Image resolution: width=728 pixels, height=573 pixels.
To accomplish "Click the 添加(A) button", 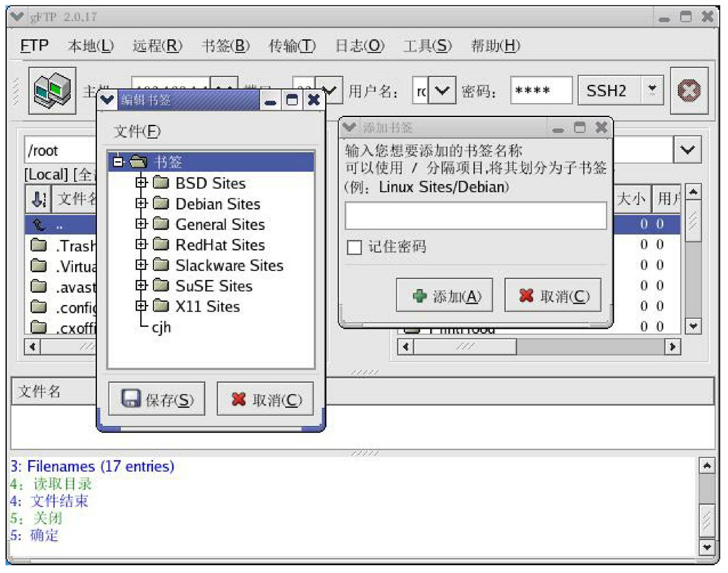I will (x=444, y=296).
